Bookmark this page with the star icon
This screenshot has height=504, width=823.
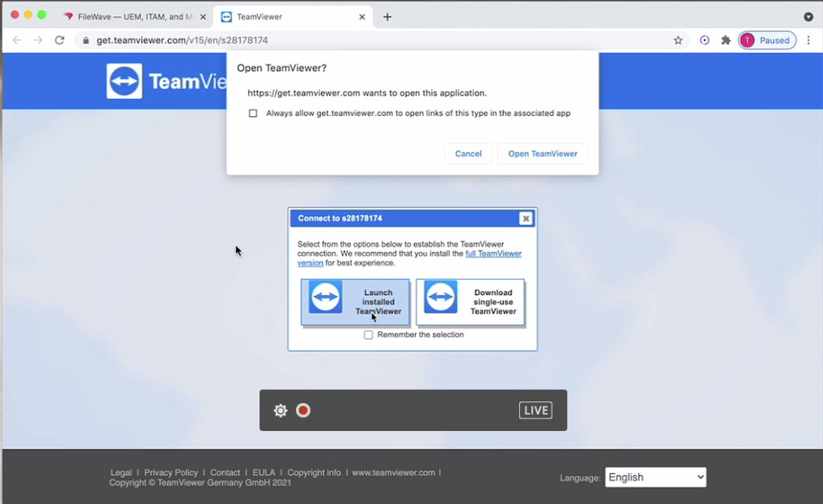click(x=678, y=40)
